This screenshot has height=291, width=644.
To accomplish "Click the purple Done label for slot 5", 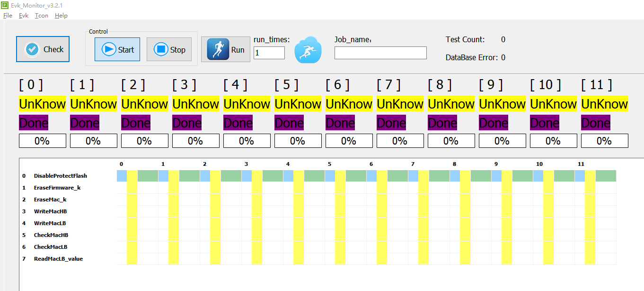I will (x=289, y=123).
